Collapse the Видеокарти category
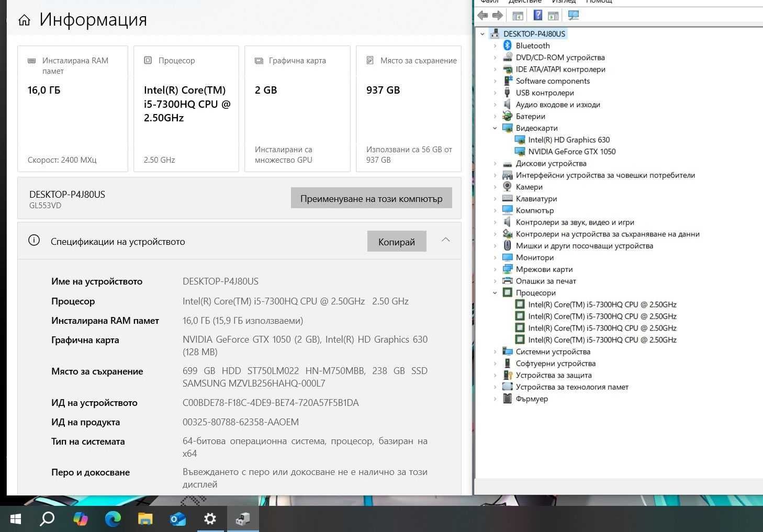The height and width of the screenshot is (532, 763). (495, 128)
